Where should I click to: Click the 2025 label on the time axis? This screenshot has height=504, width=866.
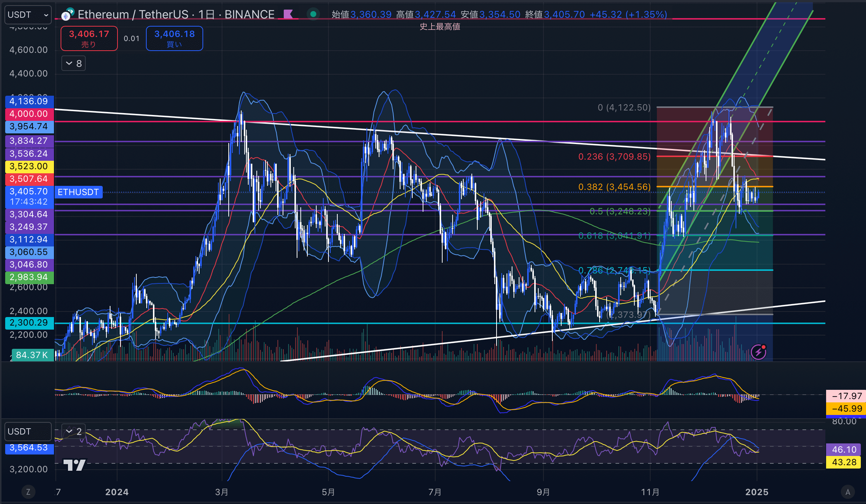[x=757, y=492]
